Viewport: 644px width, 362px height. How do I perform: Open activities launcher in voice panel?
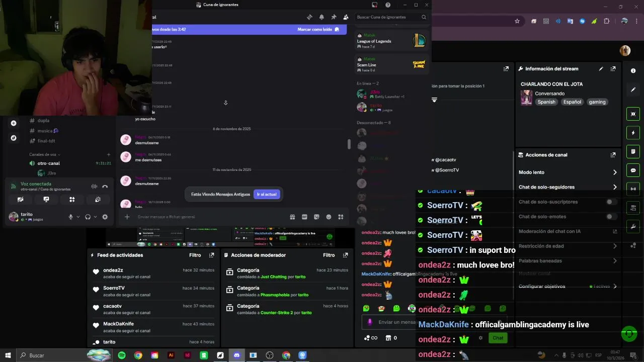pyautogui.click(x=72, y=200)
